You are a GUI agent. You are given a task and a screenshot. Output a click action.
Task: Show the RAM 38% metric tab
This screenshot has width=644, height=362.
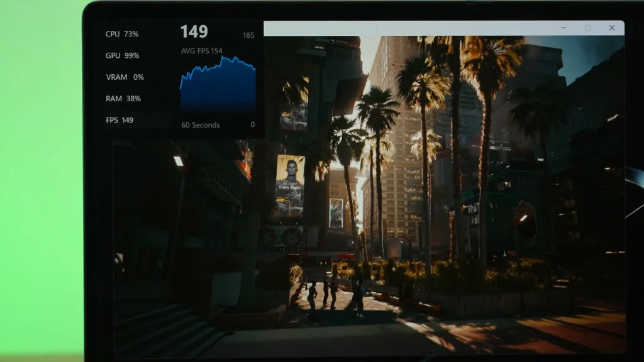(123, 99)
